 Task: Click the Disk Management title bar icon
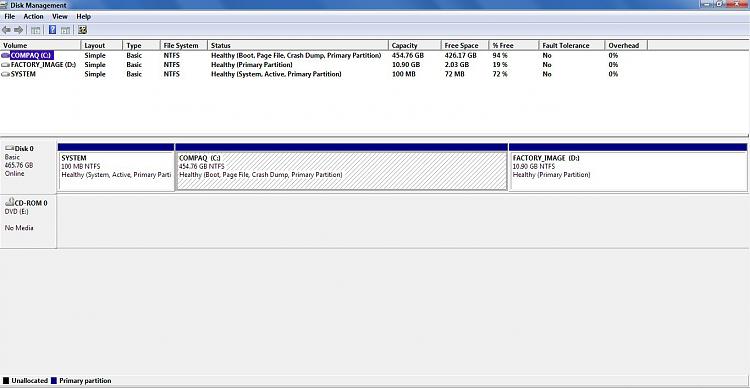click(x=4, y=5)
